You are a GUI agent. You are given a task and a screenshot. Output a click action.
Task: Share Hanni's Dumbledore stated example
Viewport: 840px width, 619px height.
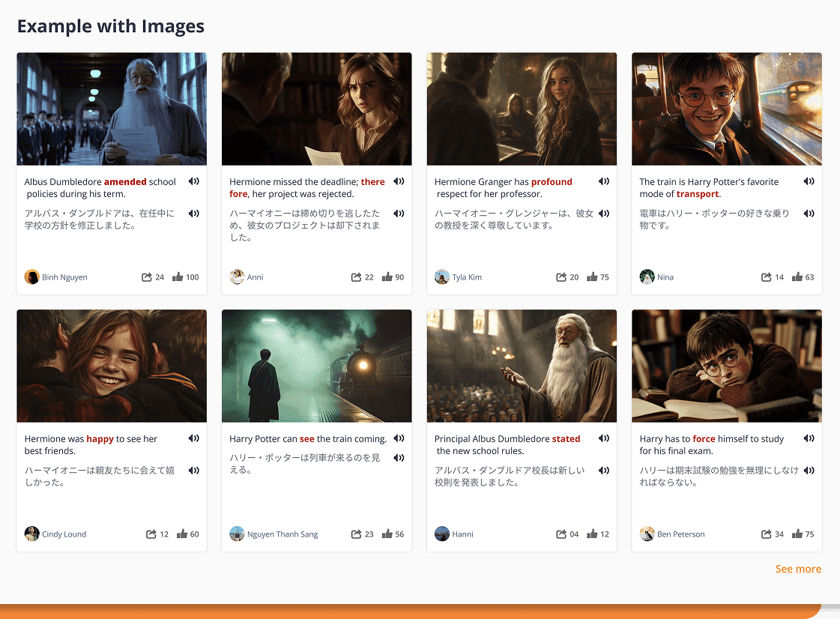click(561, 534)
